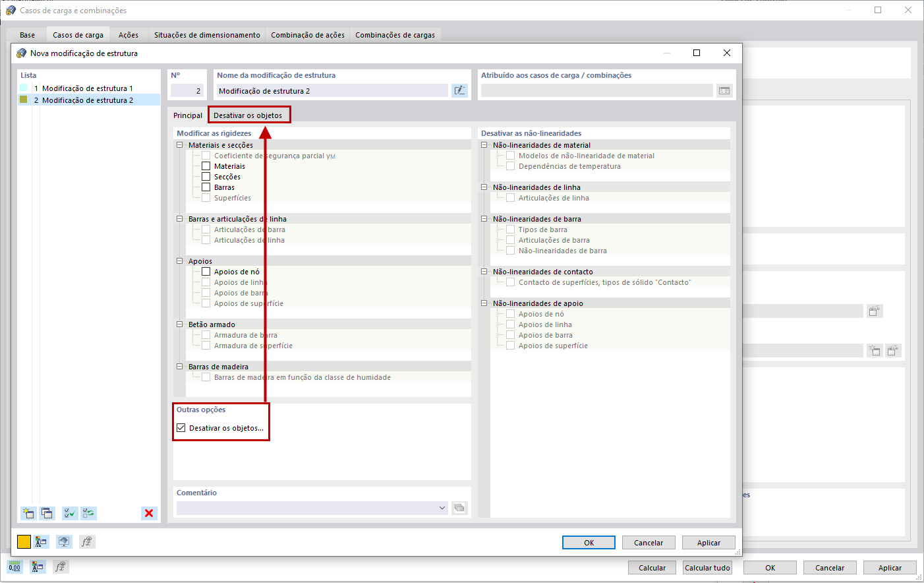
Task: Copy the selected structure modification
Action: 46,513
